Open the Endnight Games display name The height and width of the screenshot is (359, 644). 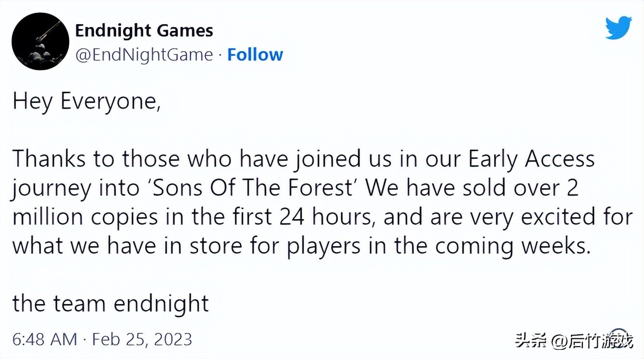[144, 31]
